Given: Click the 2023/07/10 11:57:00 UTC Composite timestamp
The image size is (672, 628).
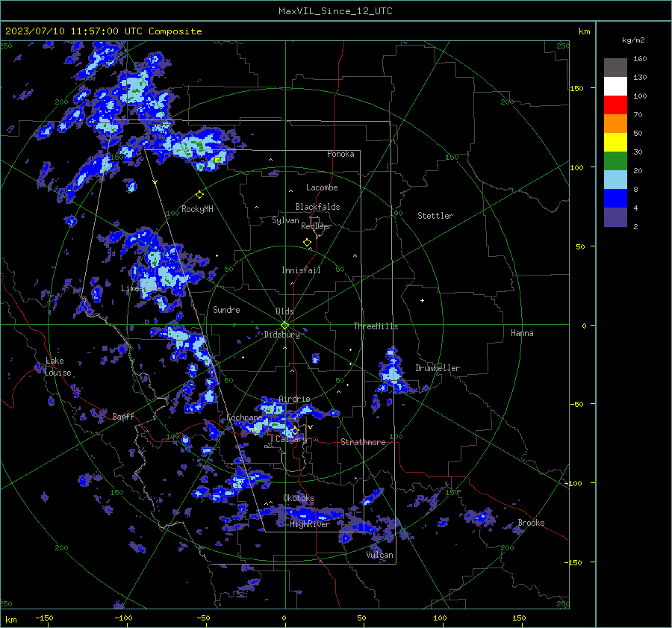Looking at the screenshot, I should pos(103,31).
